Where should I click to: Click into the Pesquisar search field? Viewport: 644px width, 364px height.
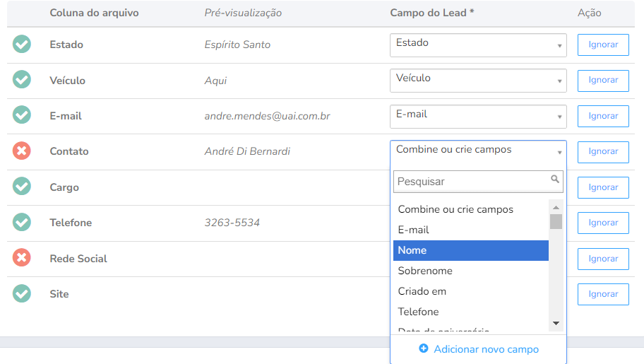(x=472, y=182)
